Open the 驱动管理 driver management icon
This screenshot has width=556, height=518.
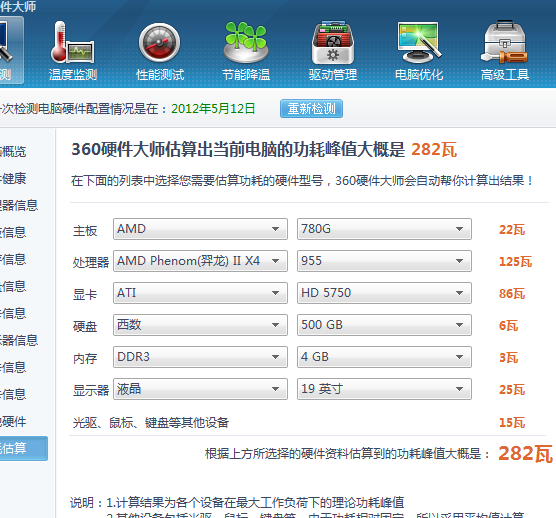(333, 51)
